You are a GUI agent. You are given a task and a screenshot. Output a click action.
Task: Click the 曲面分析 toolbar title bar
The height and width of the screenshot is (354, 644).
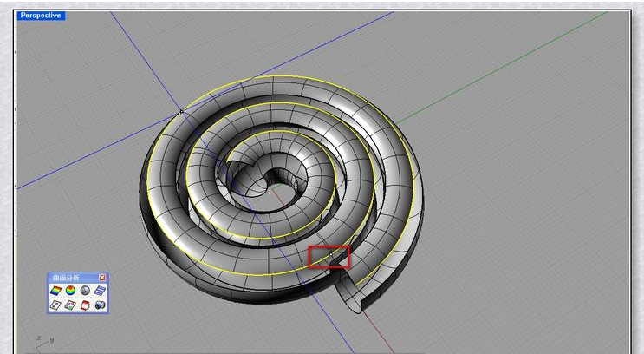69,278
